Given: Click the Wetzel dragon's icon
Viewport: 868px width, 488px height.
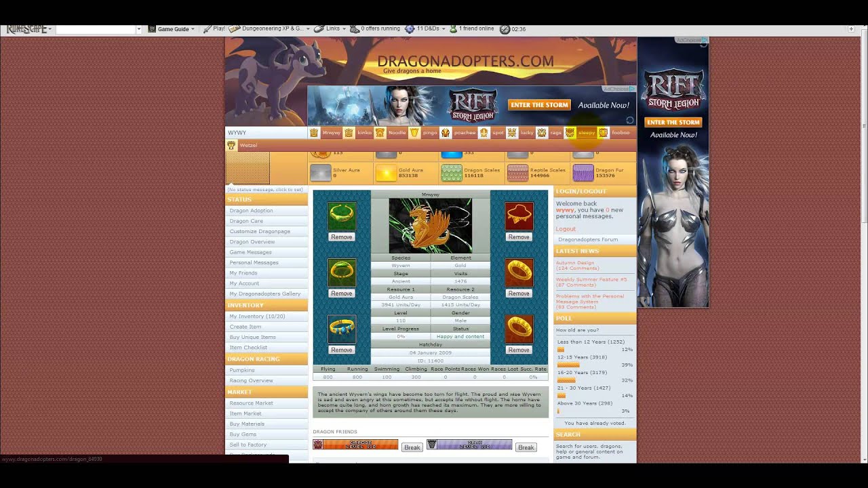Looking at the screenshot, I should (x=231, y=145).
